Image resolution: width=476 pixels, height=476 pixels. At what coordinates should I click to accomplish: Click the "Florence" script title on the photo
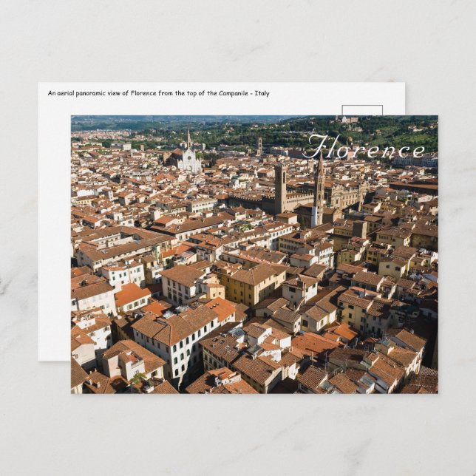(x=365, y=147)
